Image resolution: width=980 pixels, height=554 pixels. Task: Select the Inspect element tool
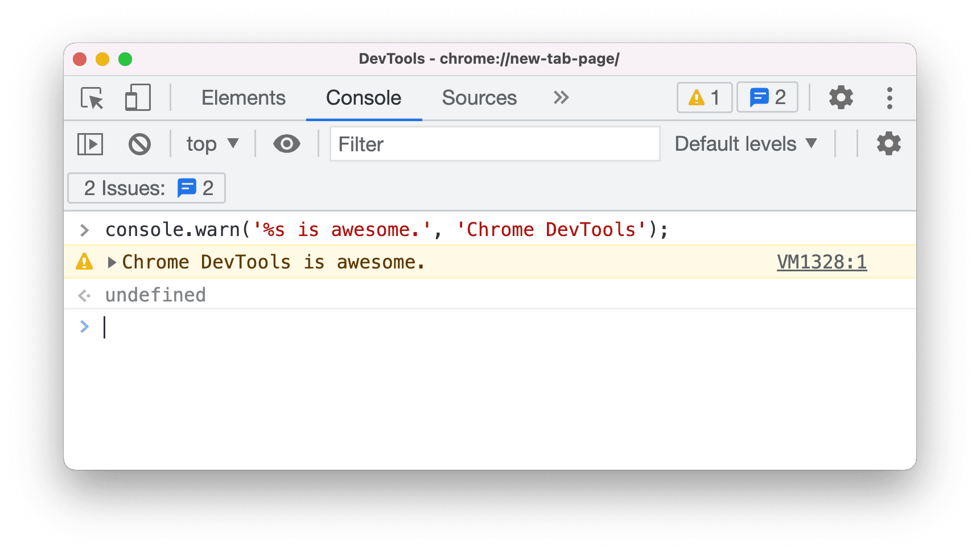click(x=93, y=97)
